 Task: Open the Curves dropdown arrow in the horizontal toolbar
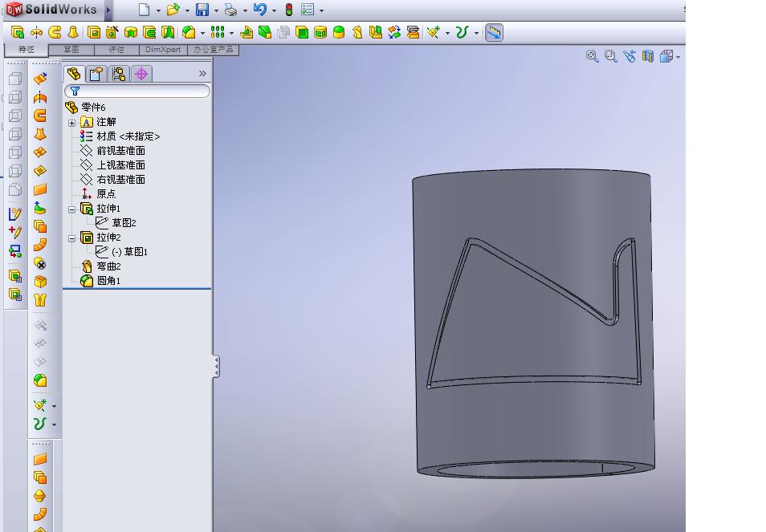(x=476, y=33)
